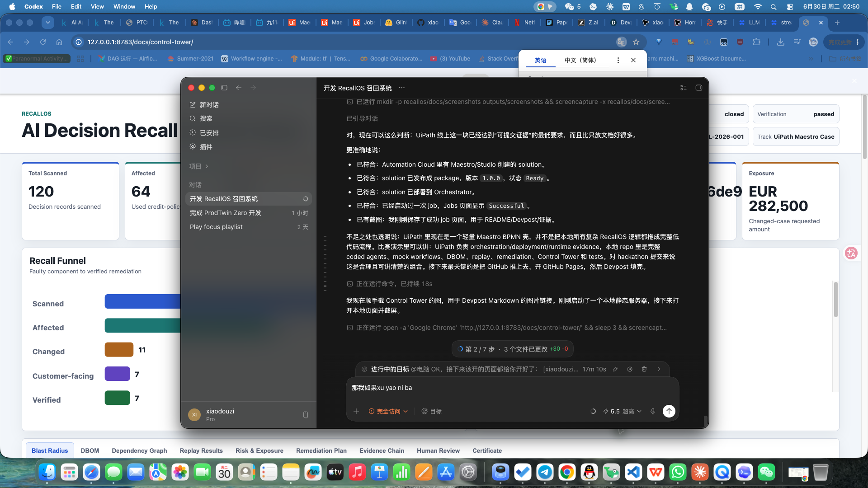Open 搜索 in Codex sidebar
The height and width of the screenshot is (488, 868).
[x=201, y=118]
